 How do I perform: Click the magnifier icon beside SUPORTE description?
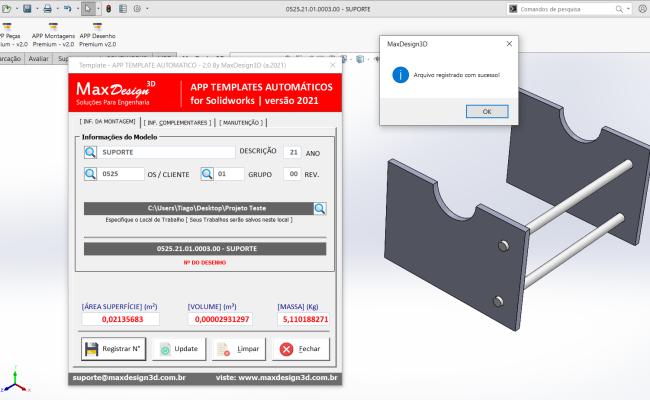pos(91,153)
